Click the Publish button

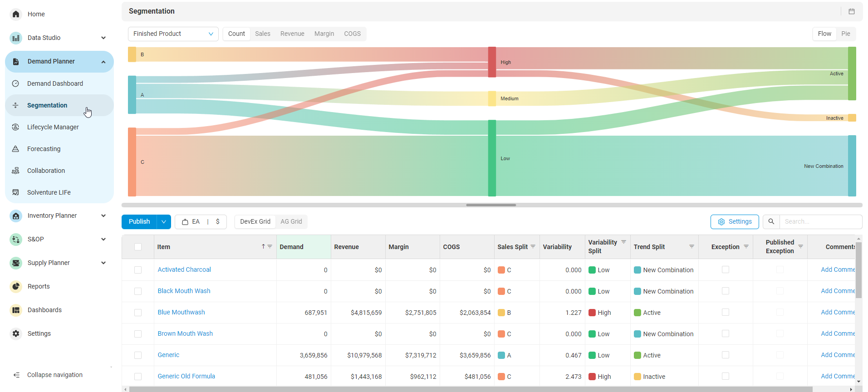pos(139,222)
